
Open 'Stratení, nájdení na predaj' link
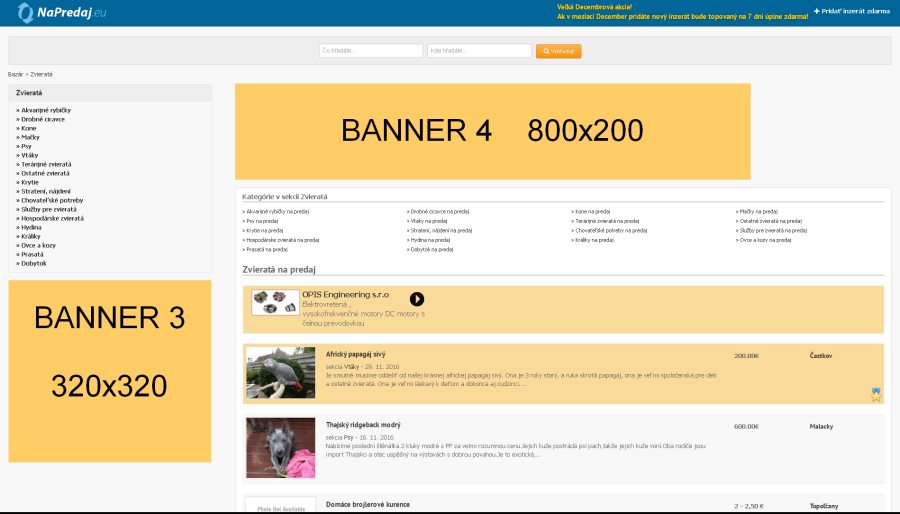[441, 231]
